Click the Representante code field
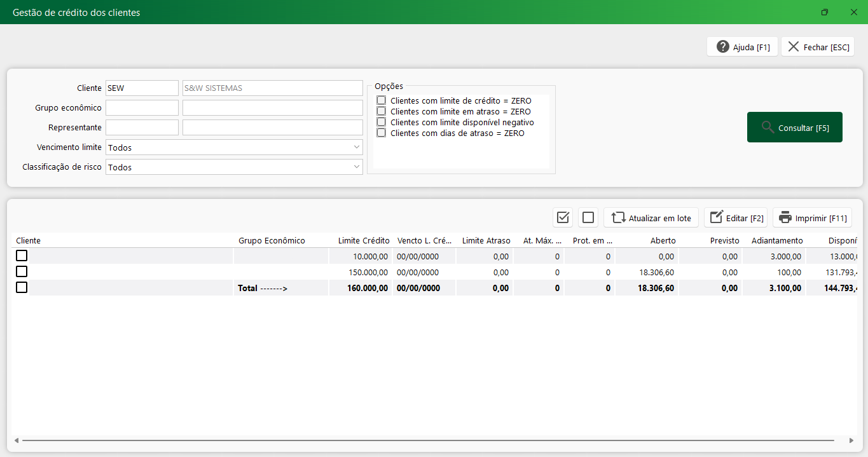 [142, 128]
